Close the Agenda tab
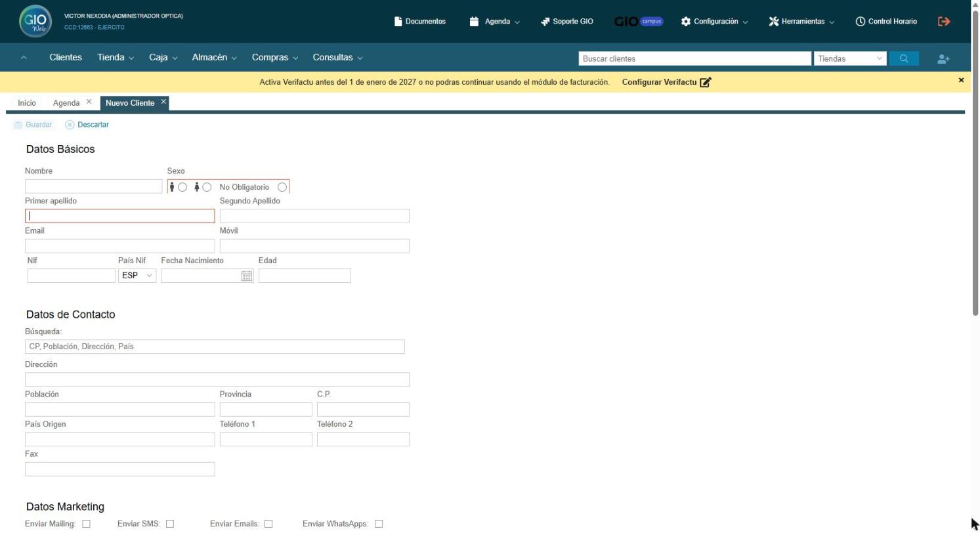The width and height of the screenshot is (980, 533). coord(89,102)
